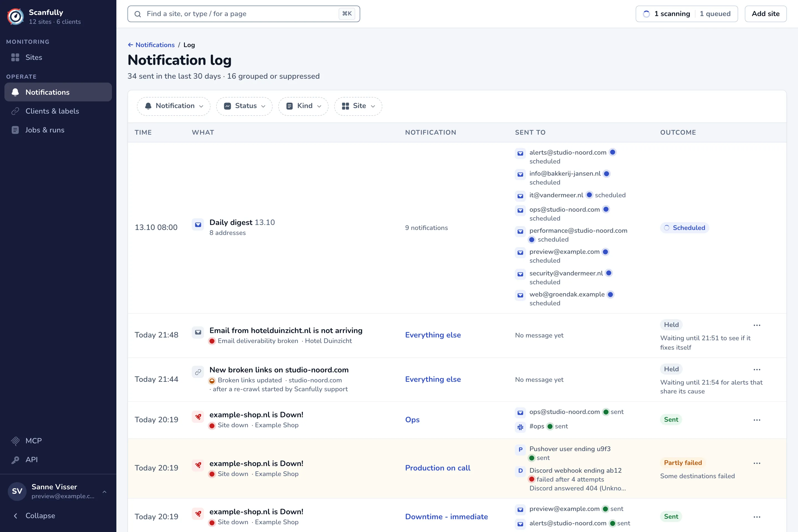This screenshot has height=532, width=798.
Task: Open the MCP section
Action: click(58, 441)
